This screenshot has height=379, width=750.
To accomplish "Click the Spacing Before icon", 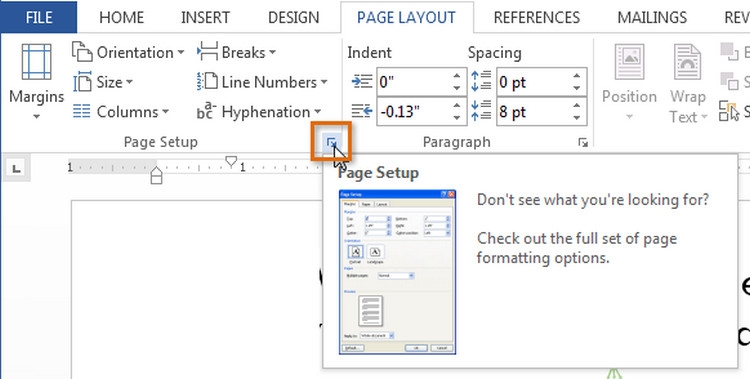I will pos(481,81).
